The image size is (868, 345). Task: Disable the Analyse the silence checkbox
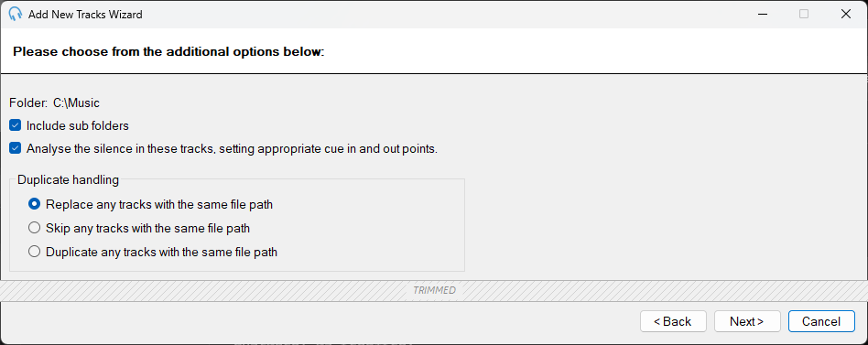click(x=16, y=149)
